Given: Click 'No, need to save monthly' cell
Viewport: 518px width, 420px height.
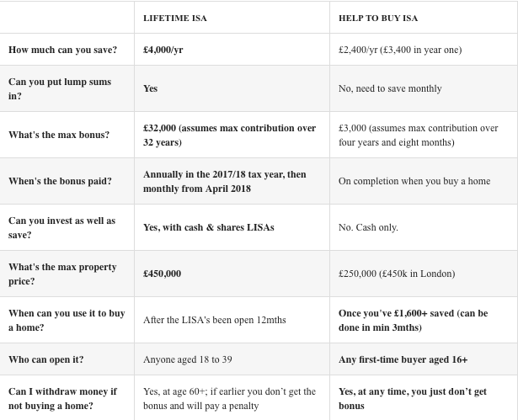Looking at the screenshot, I should pos(390,88).
